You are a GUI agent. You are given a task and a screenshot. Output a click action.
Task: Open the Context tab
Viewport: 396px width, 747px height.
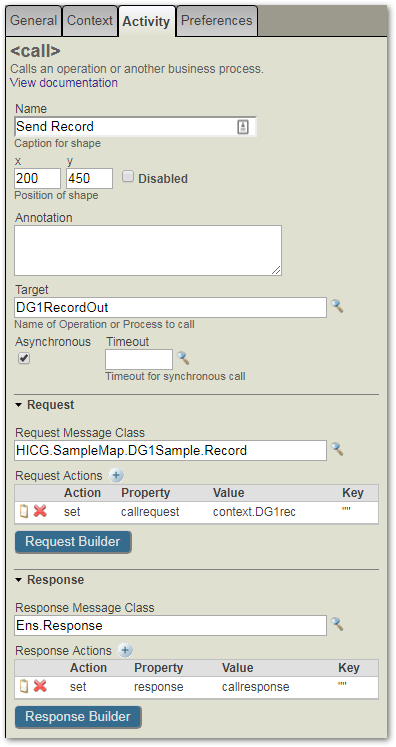pyautogui.click(x=90, y=20)
